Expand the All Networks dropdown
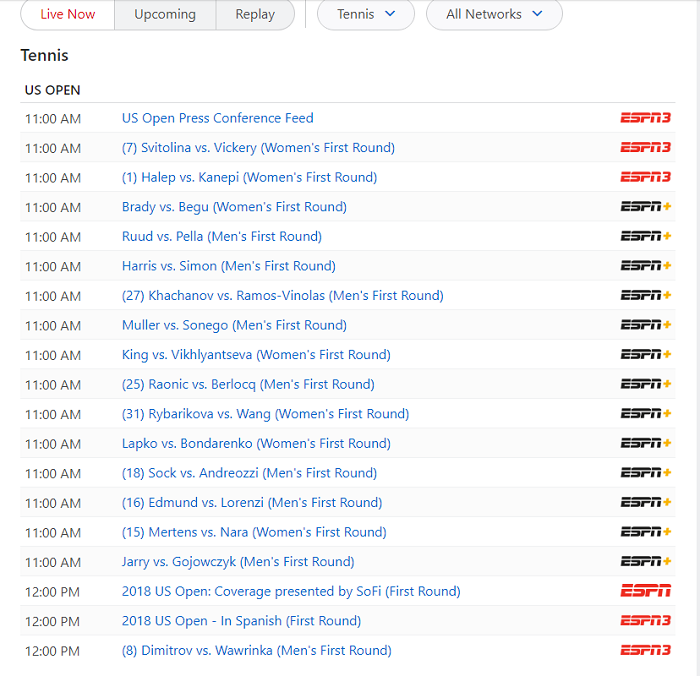The height and width of the screenshot is (676, 700). pyautogui.click(x=494, y=14)
